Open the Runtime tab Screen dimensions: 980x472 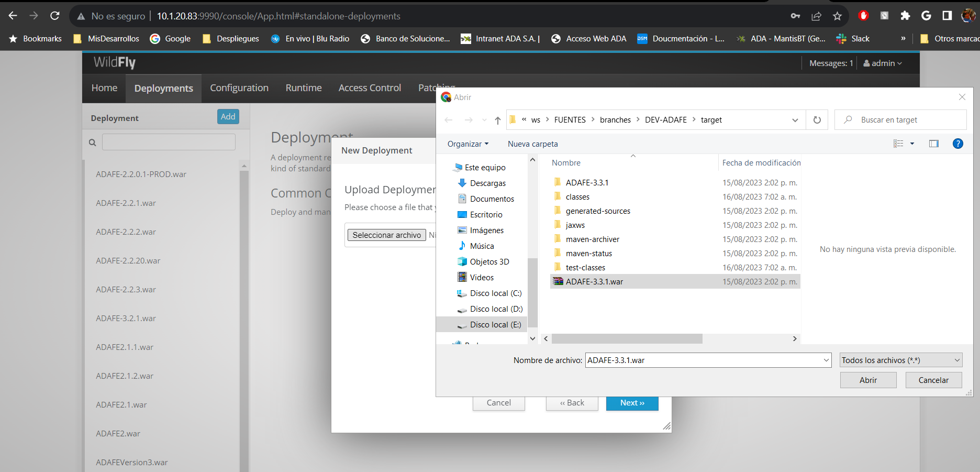(304, 88)
